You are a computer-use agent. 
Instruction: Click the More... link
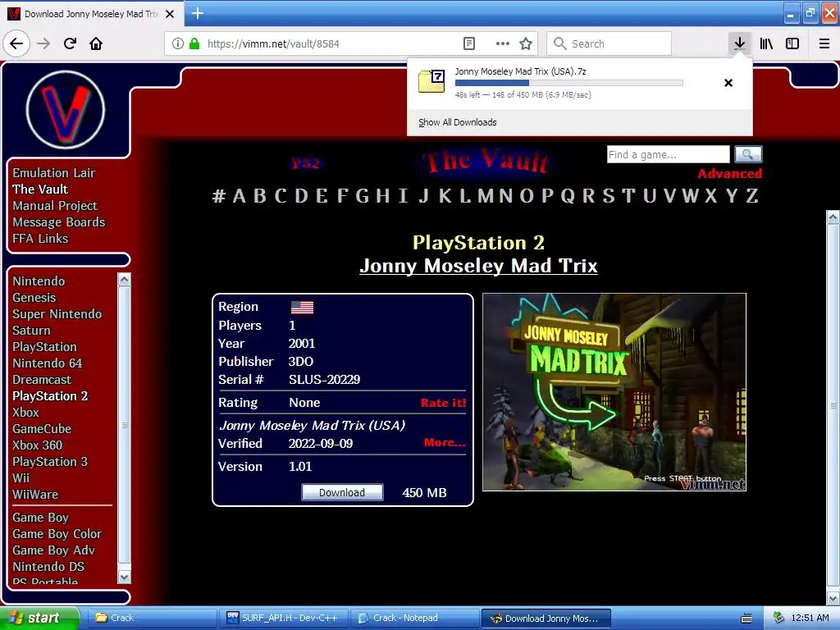coord(445,442)
